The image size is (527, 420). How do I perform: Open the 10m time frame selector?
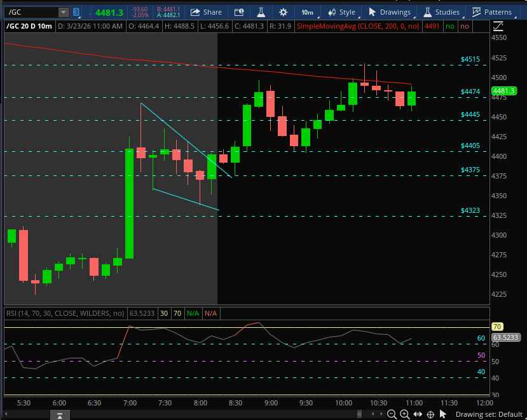(307, 13)
